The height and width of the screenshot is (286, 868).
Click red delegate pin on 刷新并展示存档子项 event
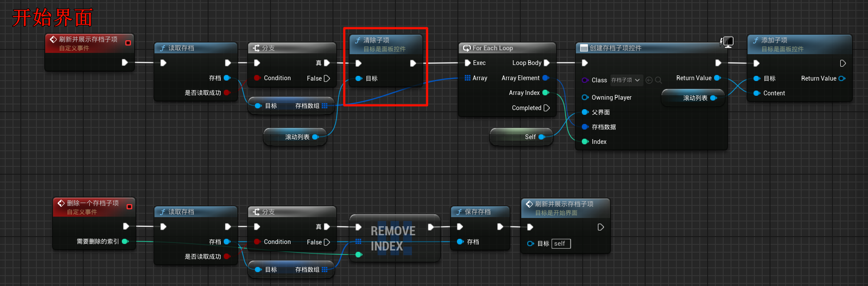[128, 43]
